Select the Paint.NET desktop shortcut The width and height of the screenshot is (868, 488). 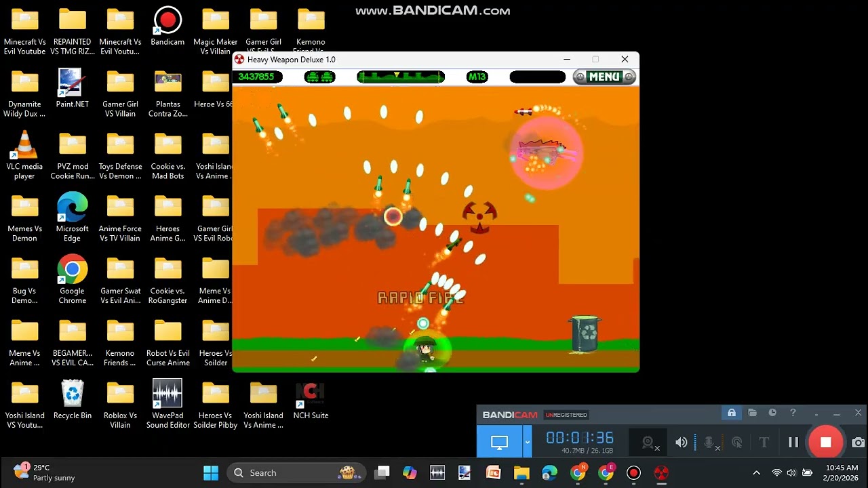point(72,89)
